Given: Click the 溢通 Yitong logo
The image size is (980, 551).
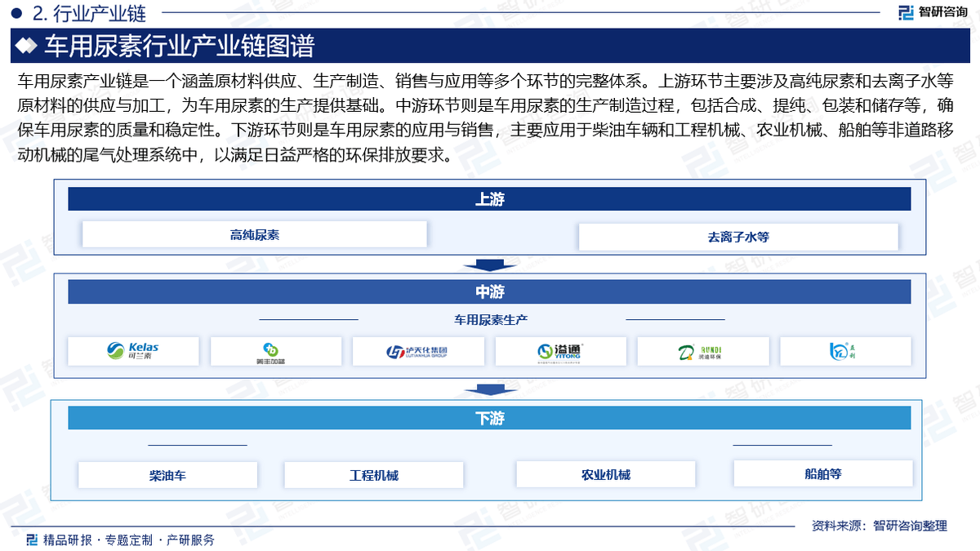Looking at the screenshot, I should [x=560, y=352].
